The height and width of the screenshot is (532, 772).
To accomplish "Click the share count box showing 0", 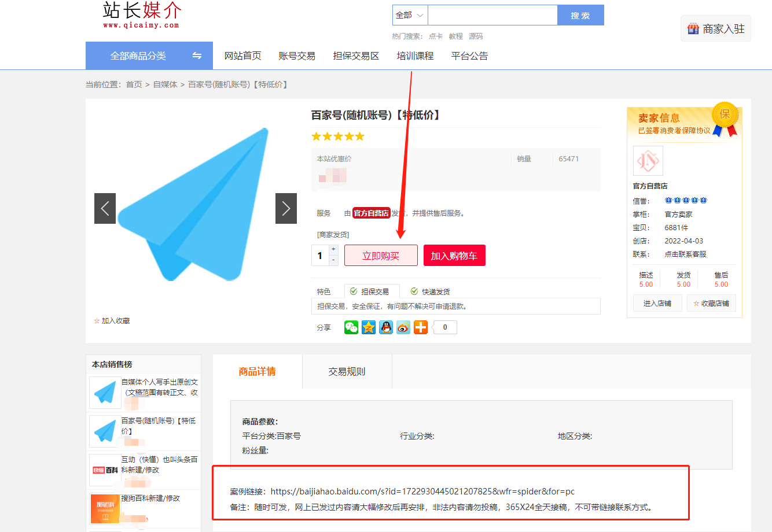I will click(445, 327).
